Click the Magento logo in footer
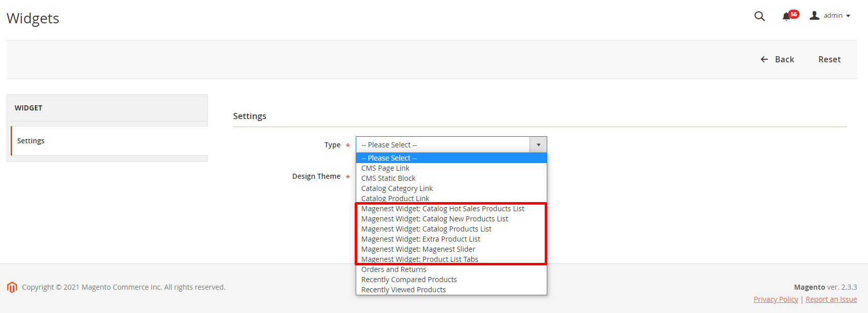The width and height of the screenshot is (868, 313). (12, 287)
